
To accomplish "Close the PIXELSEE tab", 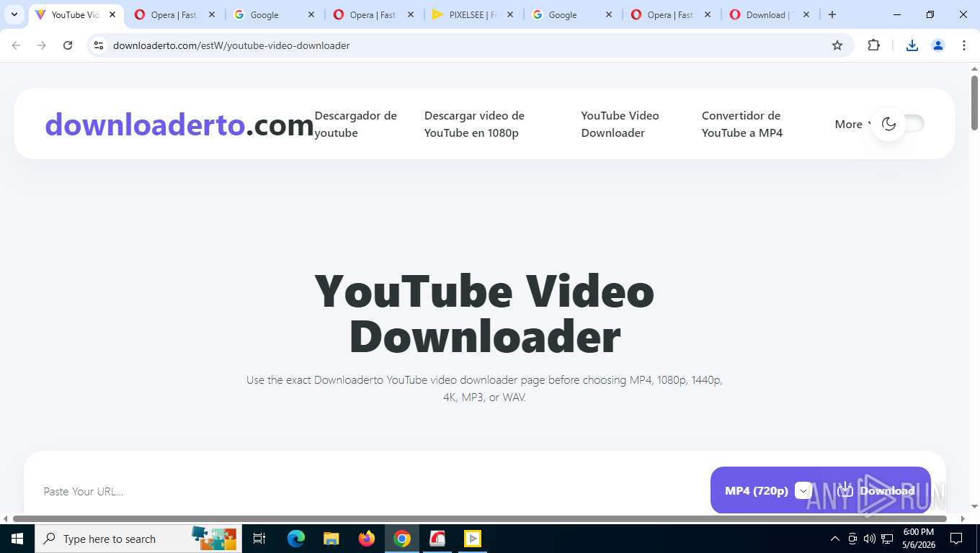I will pyautogui.click(x=509, y=14).
